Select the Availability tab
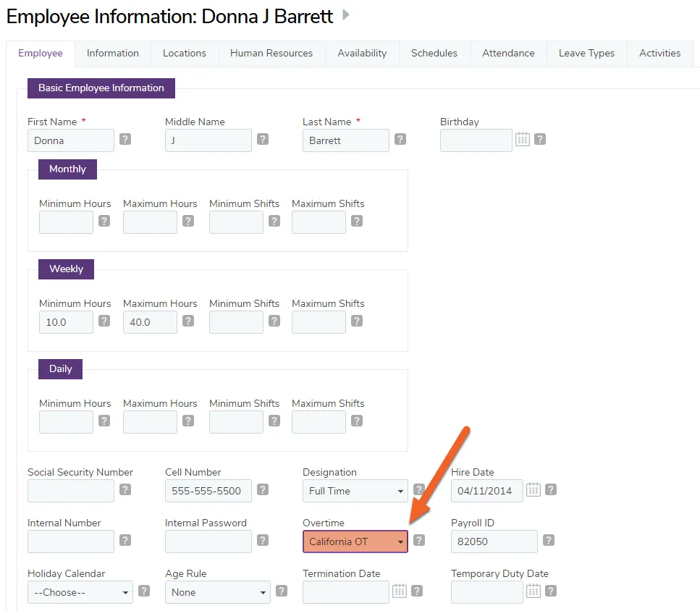 [362, 54]
